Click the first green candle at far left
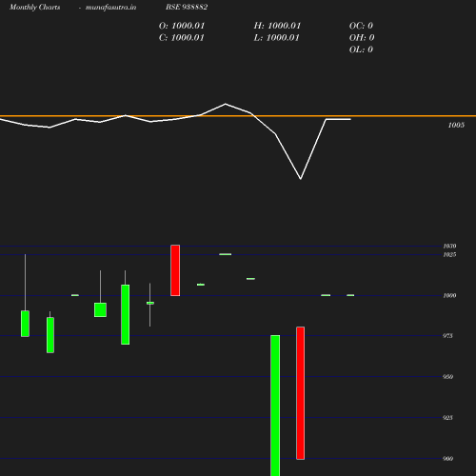476x476 pixels. click(x=25, y=324)
